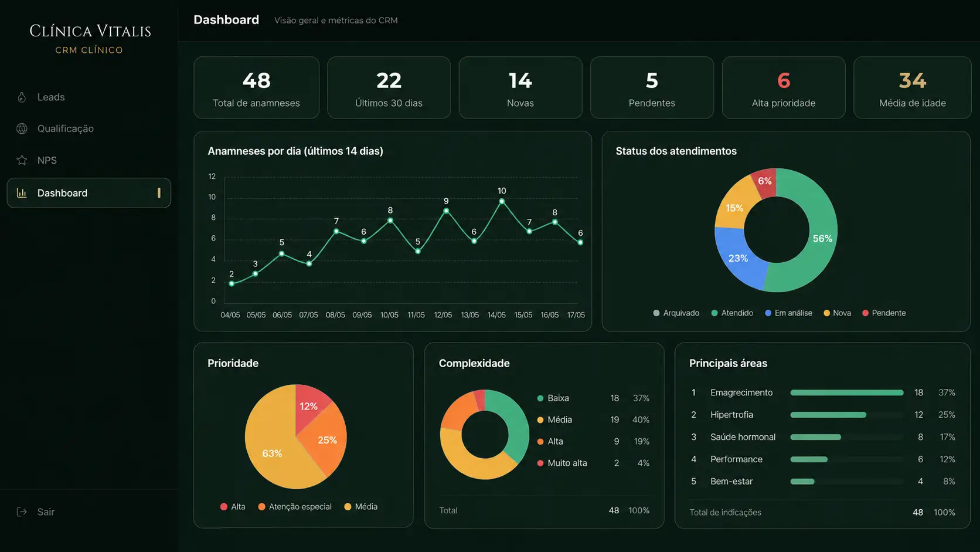
Task: Click the 10/05 data point labeled 8
Action: 390,221
